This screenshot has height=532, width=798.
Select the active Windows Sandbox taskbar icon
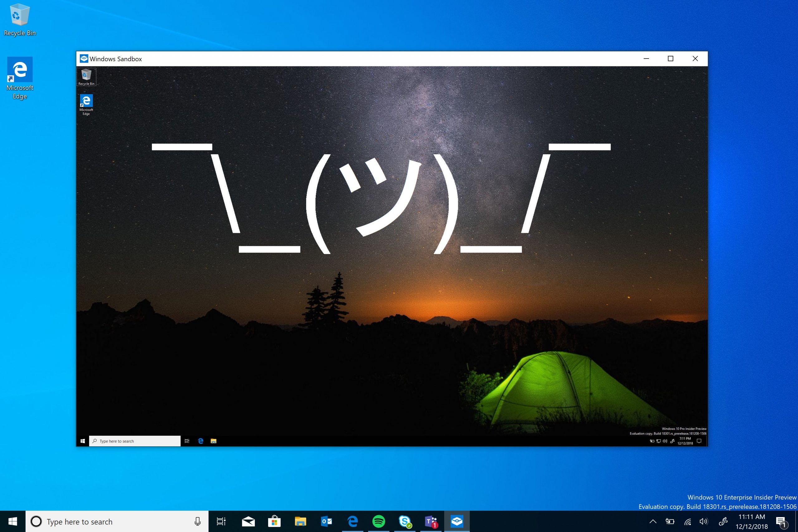tap(458, 521)
